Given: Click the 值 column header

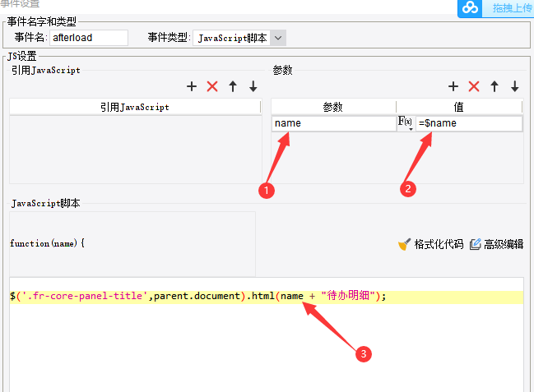Looking at the screenshot, I should (x=459, y=107).
